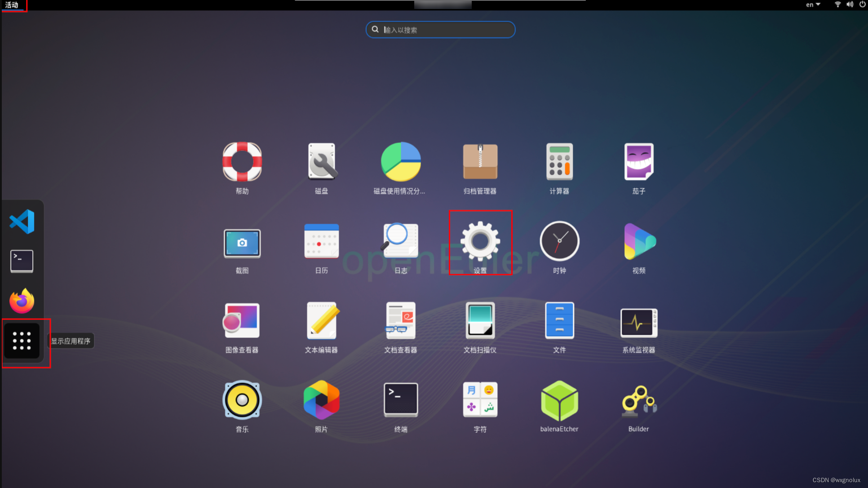Start the 系统监视器 system monitor

[x=638, y=320]
